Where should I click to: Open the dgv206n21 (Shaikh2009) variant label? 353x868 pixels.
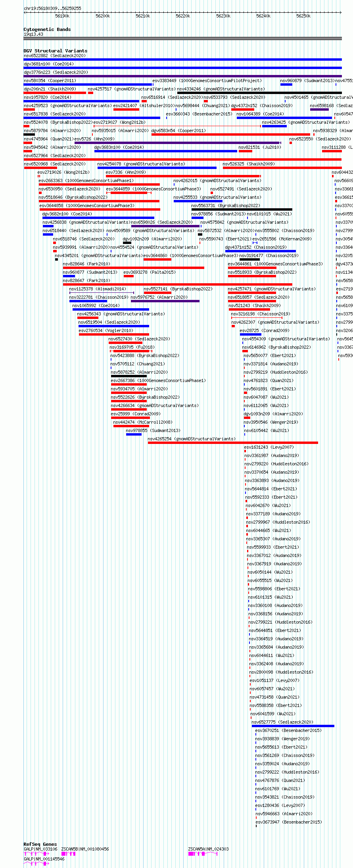coord(50,89)
